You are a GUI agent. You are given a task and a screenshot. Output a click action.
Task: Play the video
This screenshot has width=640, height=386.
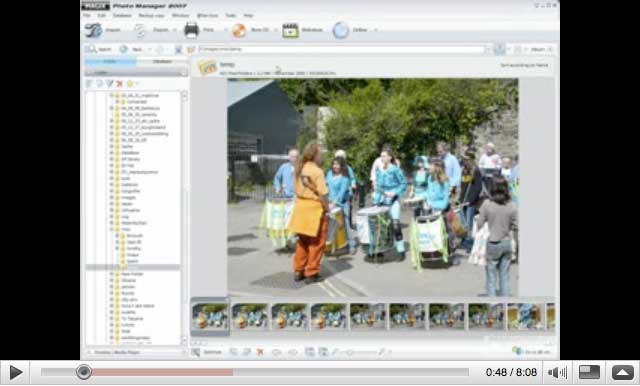(16, 373)
